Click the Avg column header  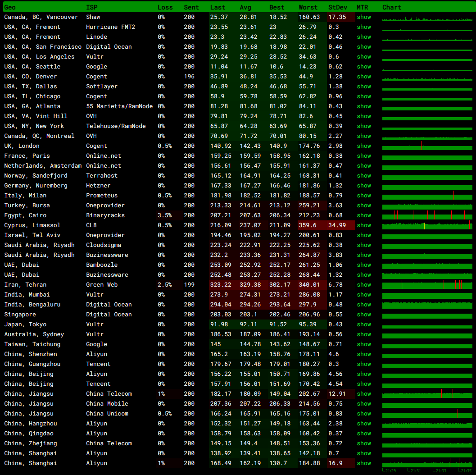point(245,7)
